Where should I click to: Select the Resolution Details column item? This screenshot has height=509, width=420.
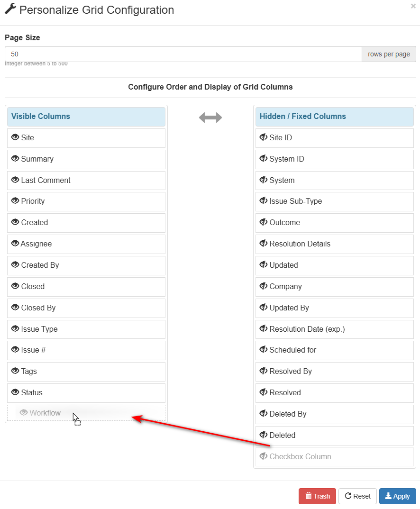pyautogui.click(x=335, y=244)
